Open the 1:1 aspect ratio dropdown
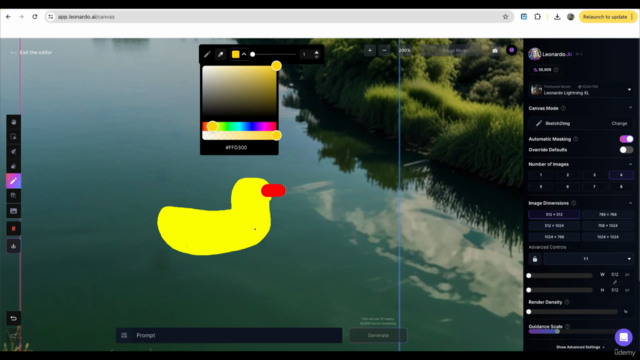This screenshot has height=360, width=640. click(589, 259)
